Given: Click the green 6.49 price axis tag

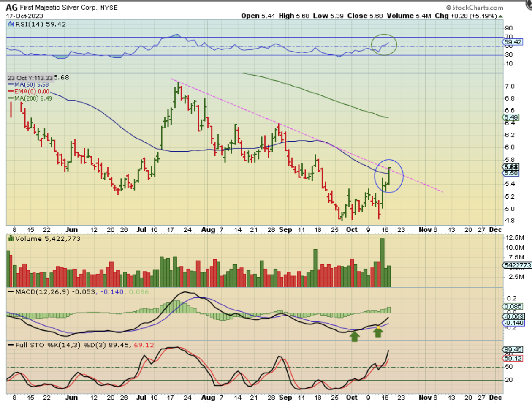Looking at the screenshot, I should tap(511, 117).
